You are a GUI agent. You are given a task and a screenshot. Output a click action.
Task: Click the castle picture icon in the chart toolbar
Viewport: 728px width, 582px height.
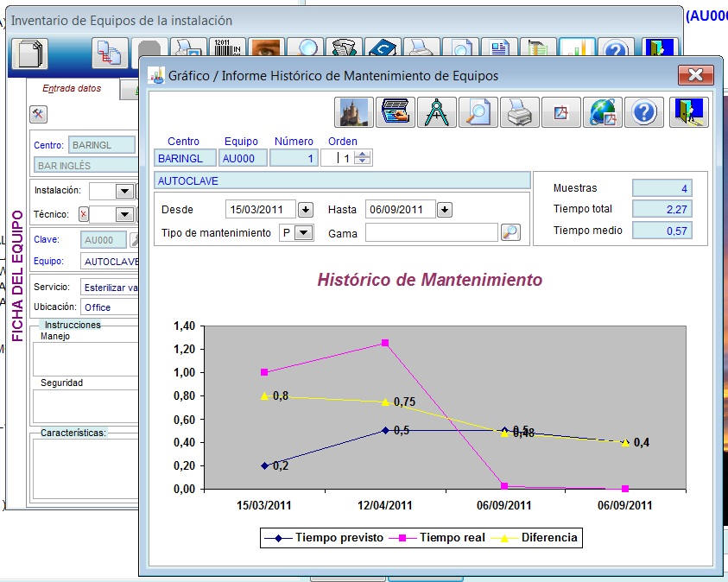[x=354, y=112]
